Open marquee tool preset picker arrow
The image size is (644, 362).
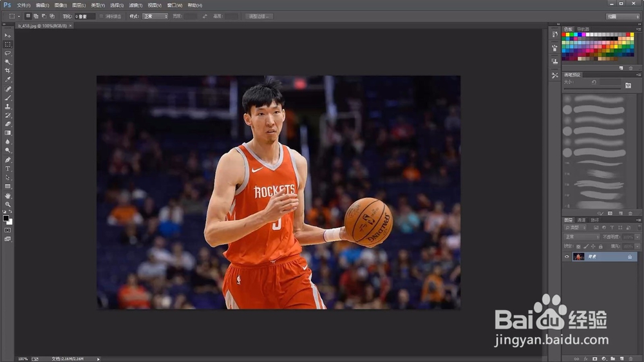point(19,17)
